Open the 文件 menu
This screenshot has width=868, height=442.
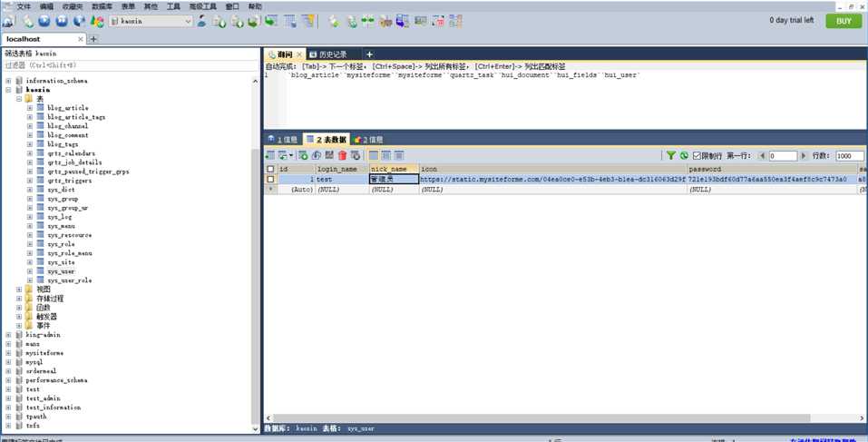pyautogui.click(x=24, y=6)
